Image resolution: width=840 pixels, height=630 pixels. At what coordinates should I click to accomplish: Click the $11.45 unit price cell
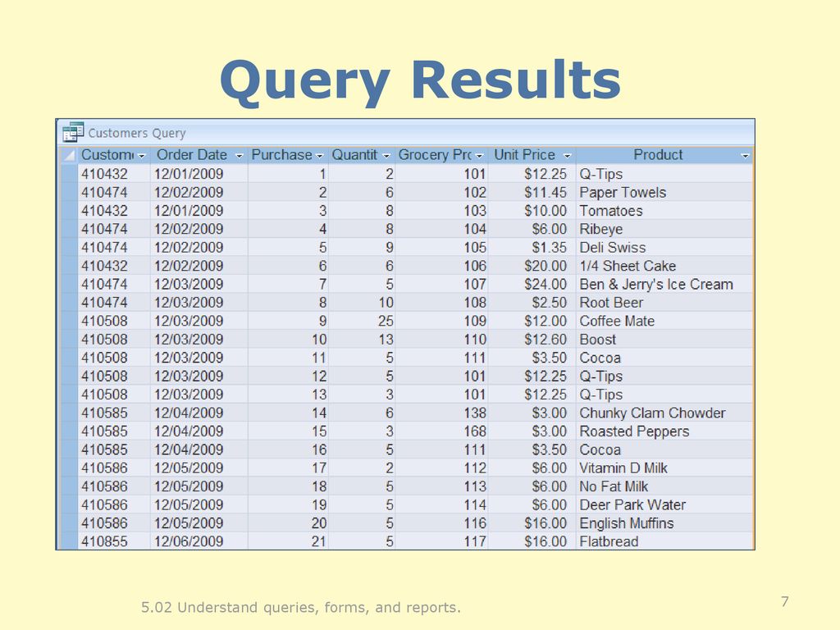coord(532,192)
